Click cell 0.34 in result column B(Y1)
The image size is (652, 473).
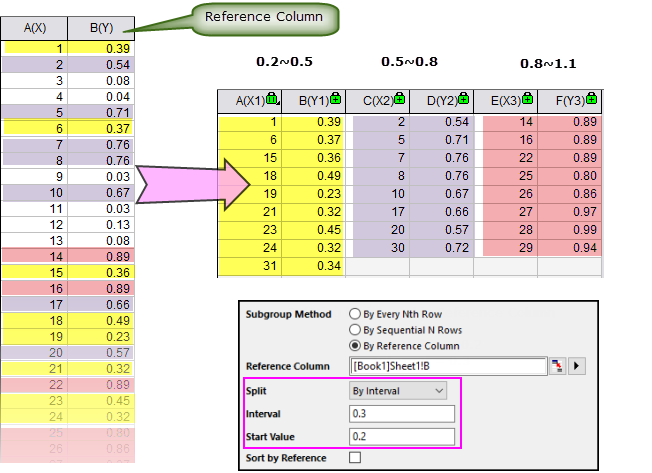(314, 266)
